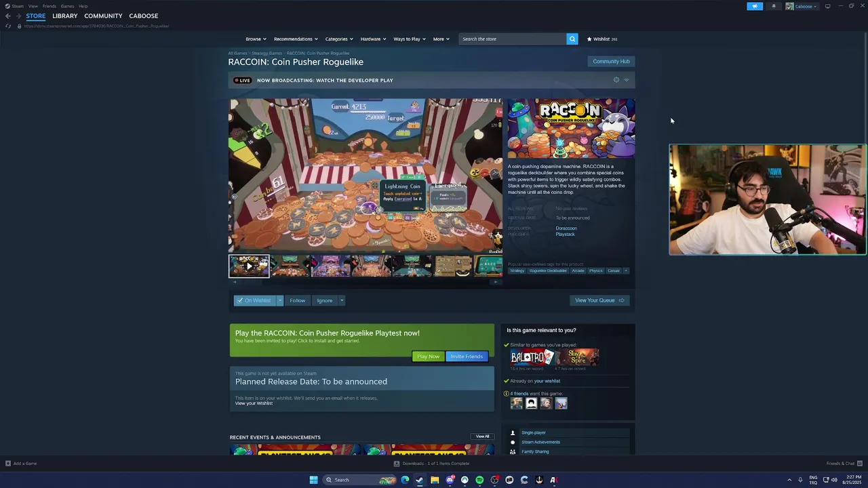Image resolution: width=868 pixels, height=488 pixels.
Task: Toggle the On Wishlist button
Action: [254, 300]
